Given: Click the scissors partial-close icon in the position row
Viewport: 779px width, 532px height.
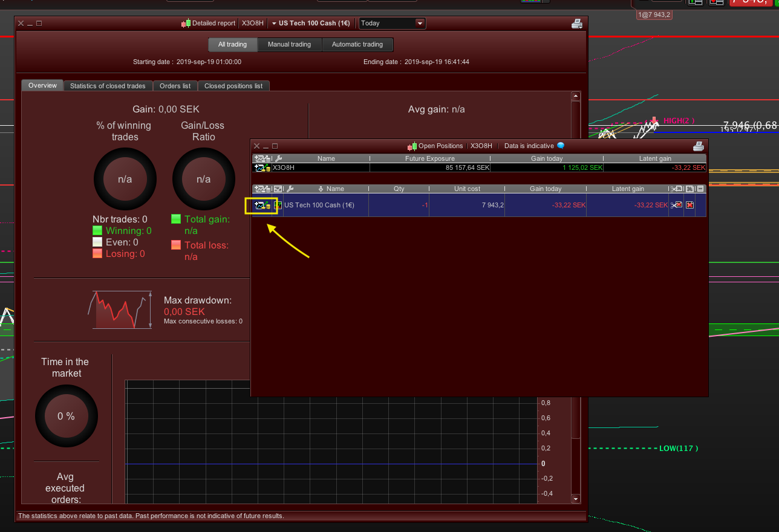Looking at the screenshot, I should [x=676, y=205].
